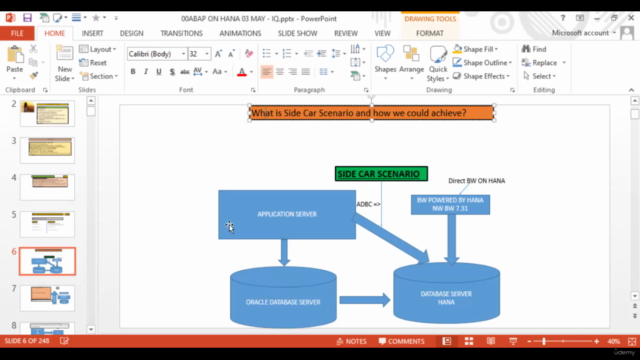
Task: Clear all formatting with the eraser icon
Action: (249, 54)
